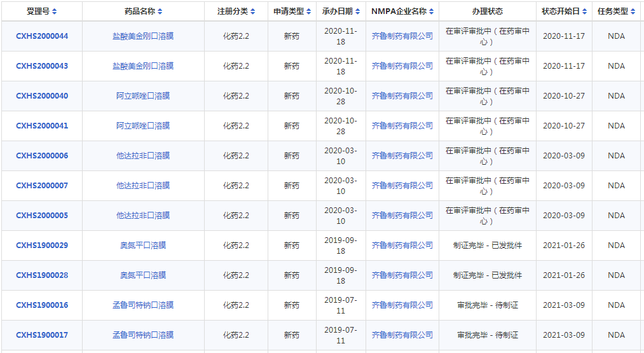Sort by 申请类型 column sort icon
Viewport: 644px width, 353px height.
[x=308, y=11]
